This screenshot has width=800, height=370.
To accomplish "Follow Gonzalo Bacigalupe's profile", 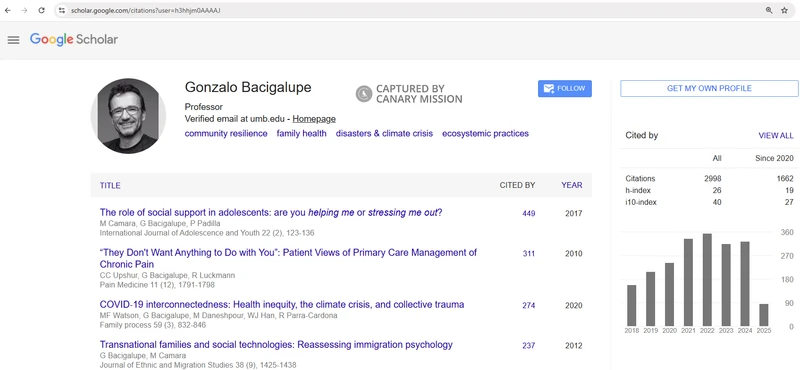I will pyautogui.click(x=565, y=88).
